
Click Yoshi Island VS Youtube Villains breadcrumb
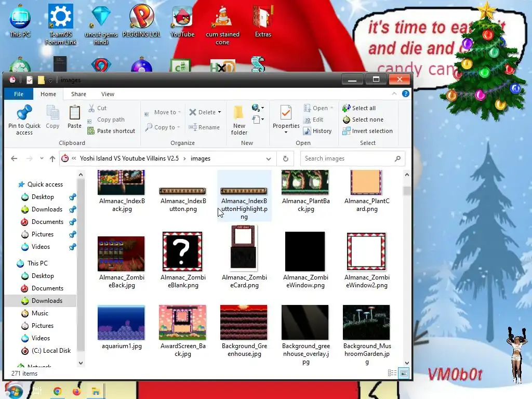[129, 158]
